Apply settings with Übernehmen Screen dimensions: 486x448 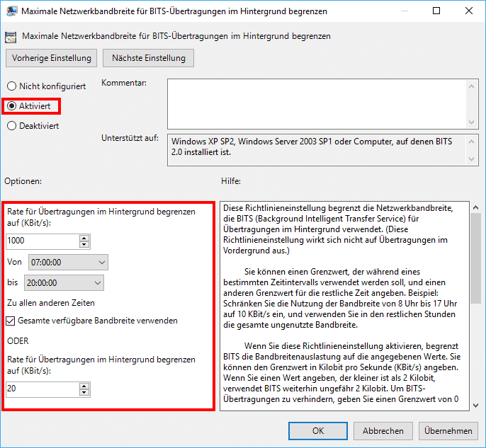click(448, 431)
